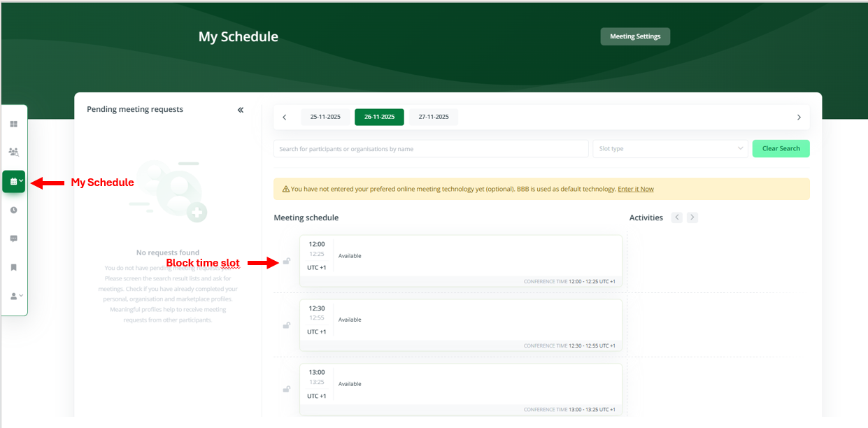The image size is (868, 428).
Task: Open the participants search icon in sidebar
Action: click(x=14, y=152)
